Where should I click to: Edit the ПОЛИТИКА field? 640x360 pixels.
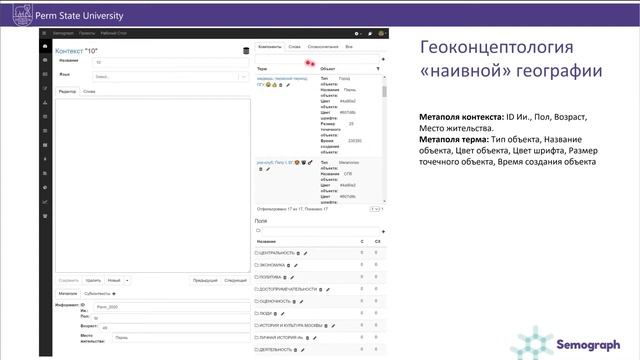(292, 278)
